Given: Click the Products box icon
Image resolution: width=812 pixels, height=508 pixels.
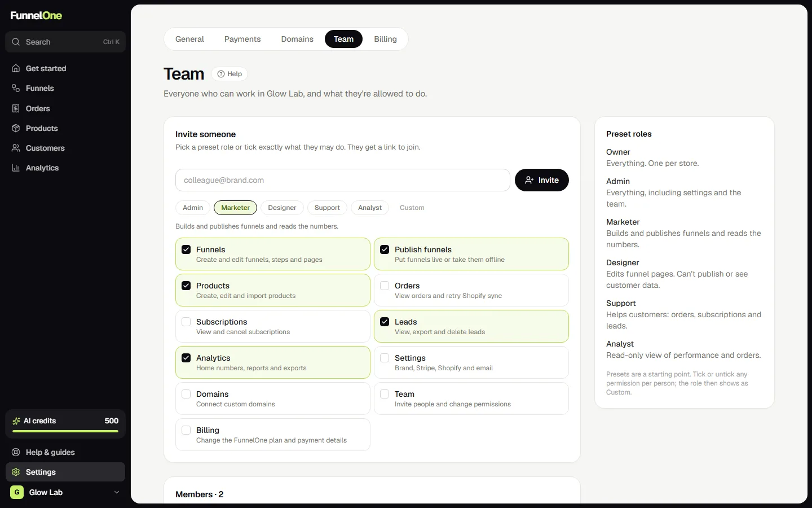Looking at the screenshot, I should 16,128.
